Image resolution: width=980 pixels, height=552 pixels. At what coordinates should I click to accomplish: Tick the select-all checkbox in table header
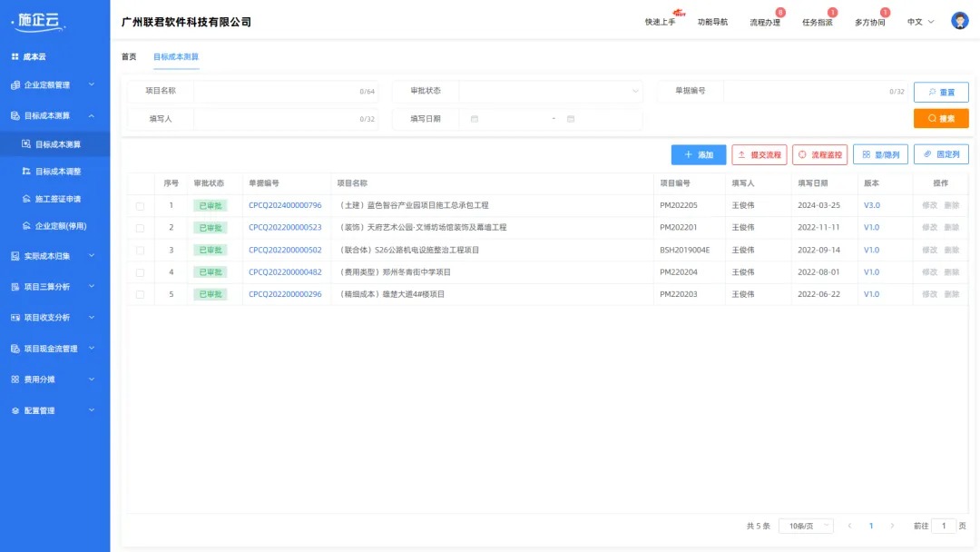[141, 182]
